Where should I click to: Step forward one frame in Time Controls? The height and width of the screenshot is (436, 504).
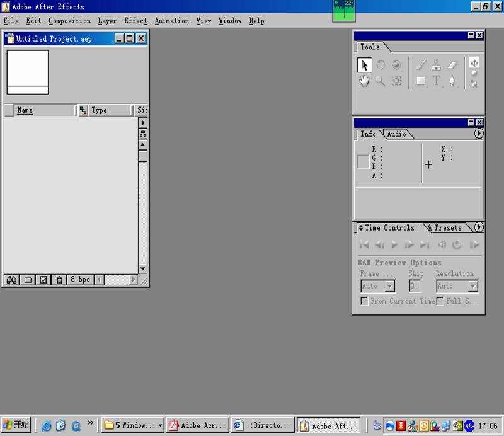[409, 245]
